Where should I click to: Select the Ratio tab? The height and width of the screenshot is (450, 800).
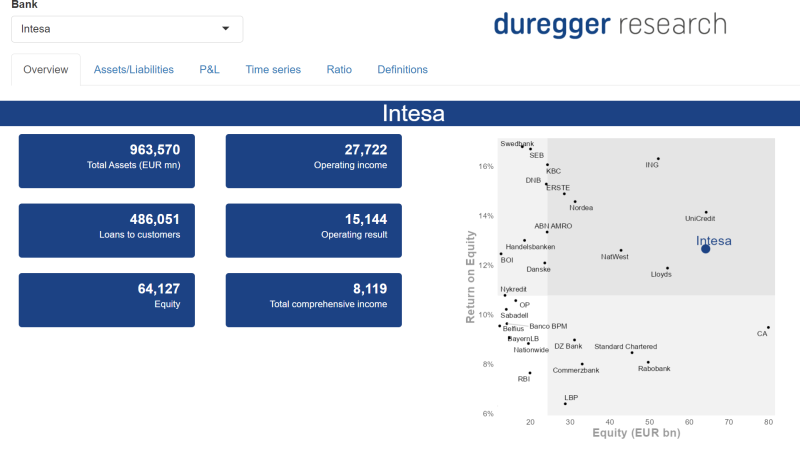point(339,70)
